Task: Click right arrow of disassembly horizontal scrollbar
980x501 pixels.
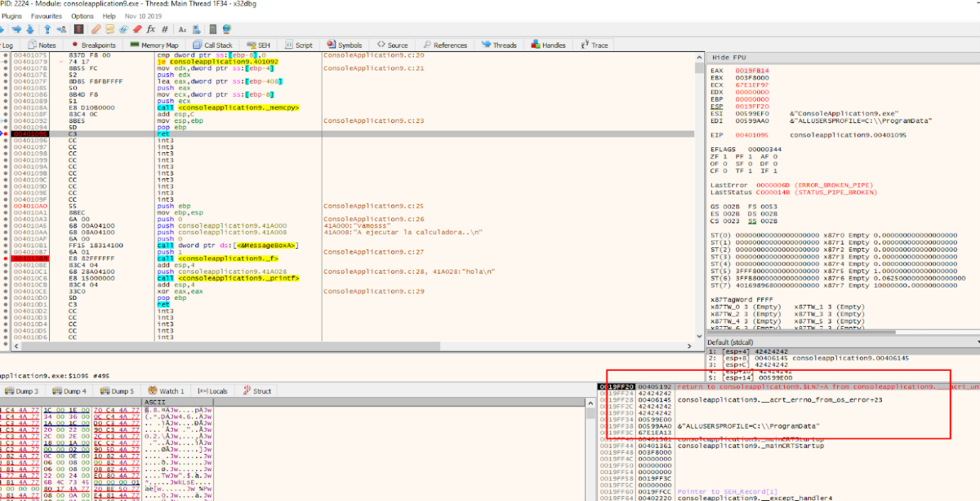Action: [690, 346]
